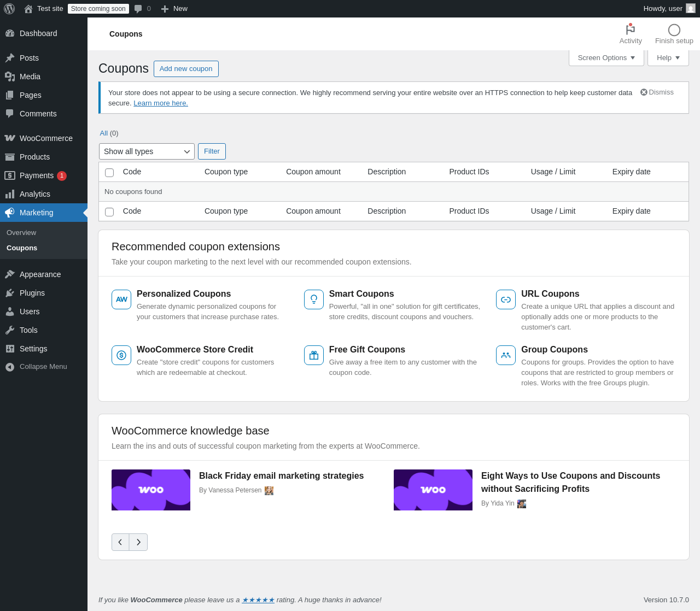
Task: Click the Group Coupons people icon
Action: coord(506,355)
